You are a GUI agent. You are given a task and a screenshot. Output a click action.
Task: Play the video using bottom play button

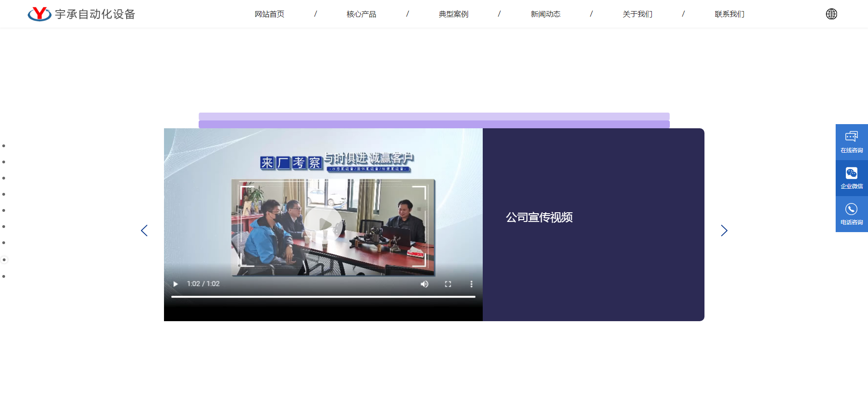(x=176, y=284)
